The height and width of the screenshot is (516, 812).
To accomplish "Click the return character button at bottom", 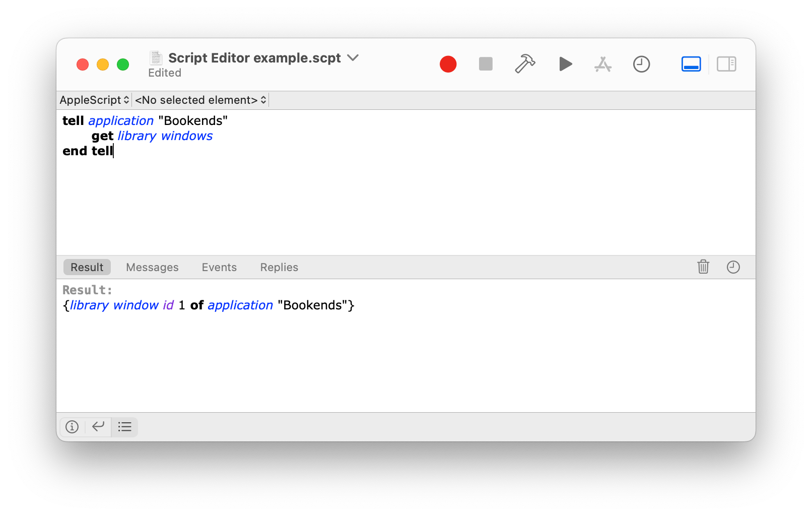I will 98,427.
